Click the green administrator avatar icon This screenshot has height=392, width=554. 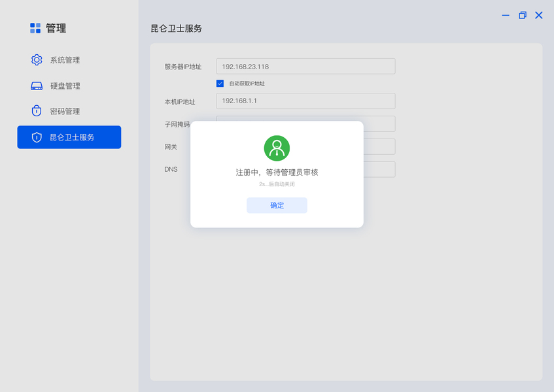tap(277, 148)
